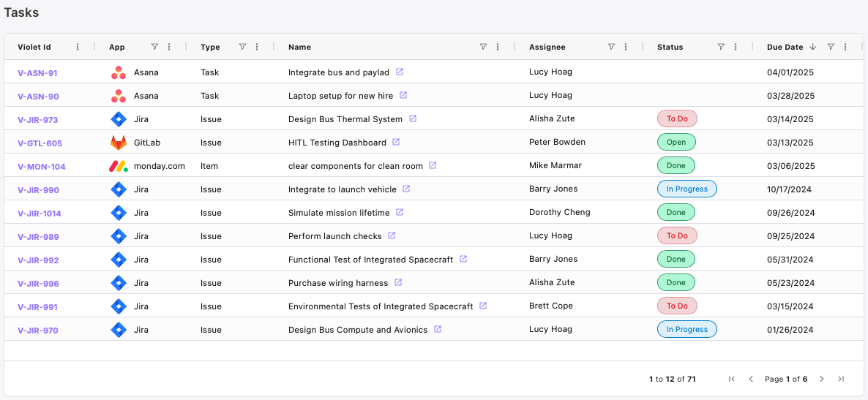Image resolution: width=868 pixels, height=400 pixels.
Task: Click the Assignee column header label
Action: (547, 47)
